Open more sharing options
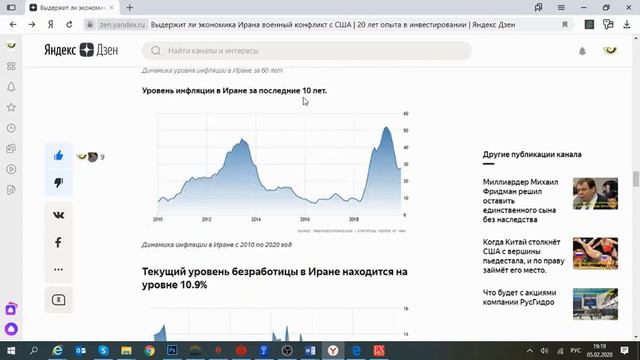640x360 pixels. [58, 269]
